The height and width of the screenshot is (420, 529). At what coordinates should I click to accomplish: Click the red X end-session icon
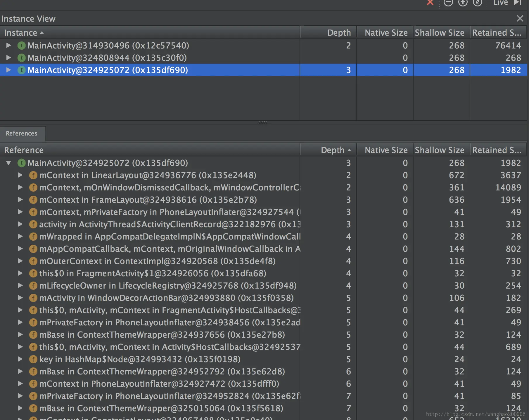click(x=430, y=3)
